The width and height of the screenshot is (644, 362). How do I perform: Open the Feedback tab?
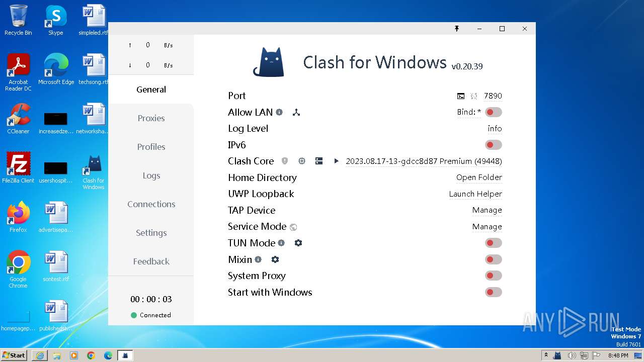[x=151, y=261]
